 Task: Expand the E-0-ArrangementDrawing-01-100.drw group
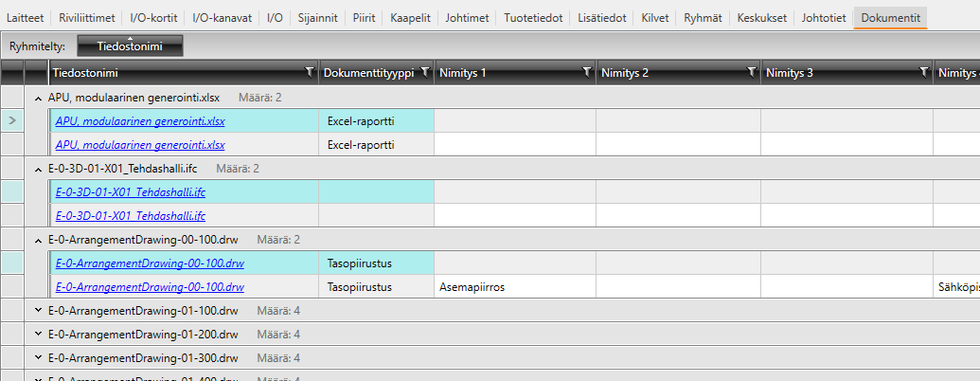point(38,310)
